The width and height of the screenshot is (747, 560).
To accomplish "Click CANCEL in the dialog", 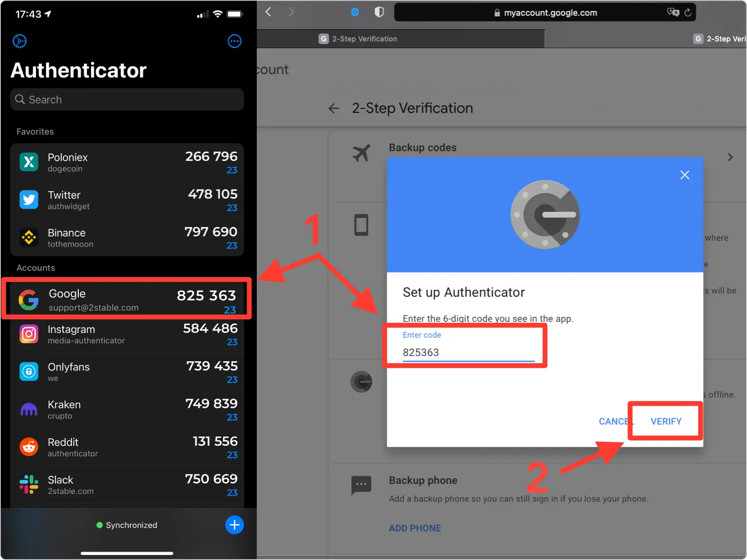I will click(616, 421).
